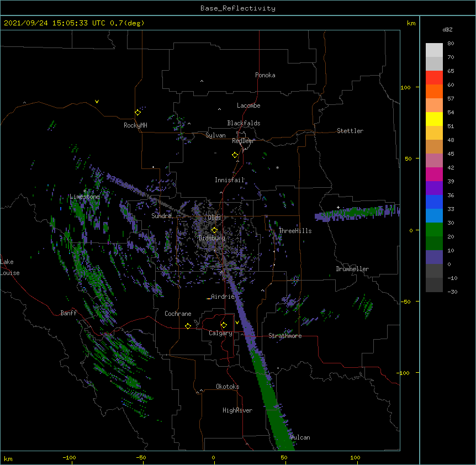Click the Lacombe city label
476x465 pixels.
coord(248,105)
